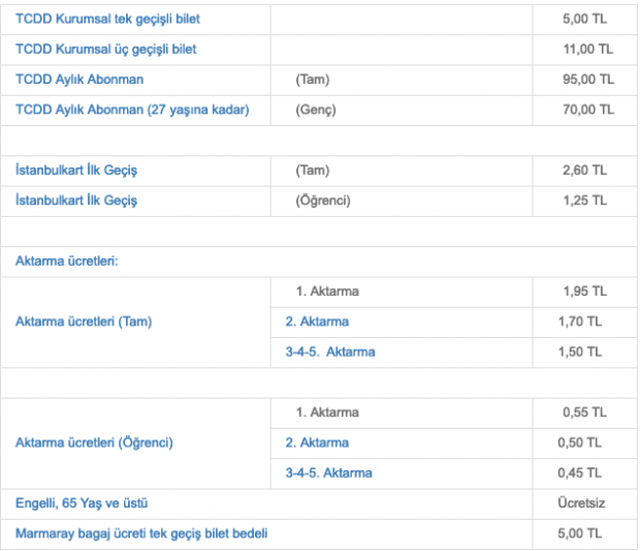Select the 70,00 TL price cell
This screenshot has height=551, width=640.
(x=588, y=109)
